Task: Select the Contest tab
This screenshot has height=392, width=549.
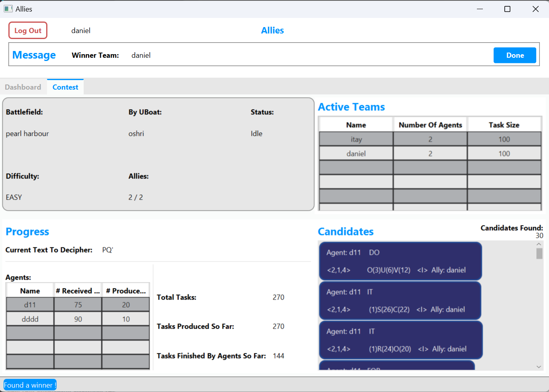Action: pos(65,87)
